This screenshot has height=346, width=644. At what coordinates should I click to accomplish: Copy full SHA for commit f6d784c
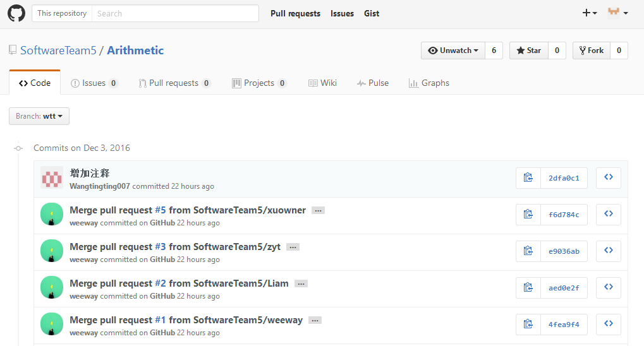click(528, 214)
